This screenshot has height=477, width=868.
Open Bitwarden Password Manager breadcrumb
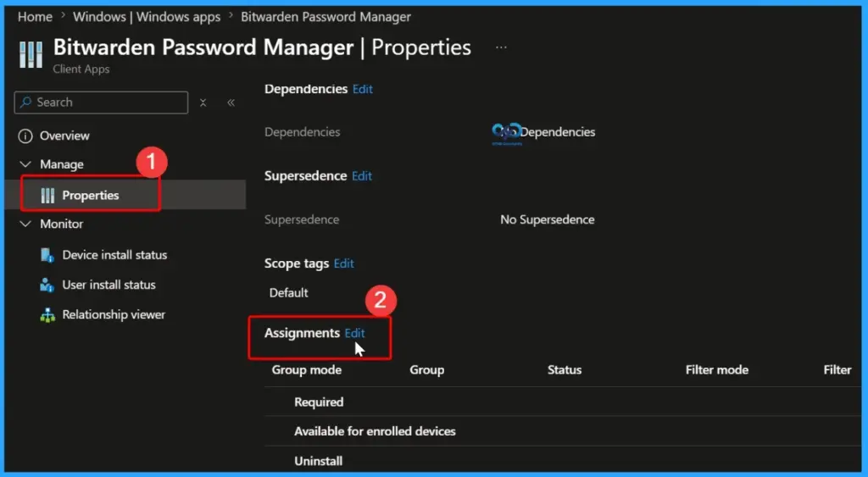(x=325, y=17)
